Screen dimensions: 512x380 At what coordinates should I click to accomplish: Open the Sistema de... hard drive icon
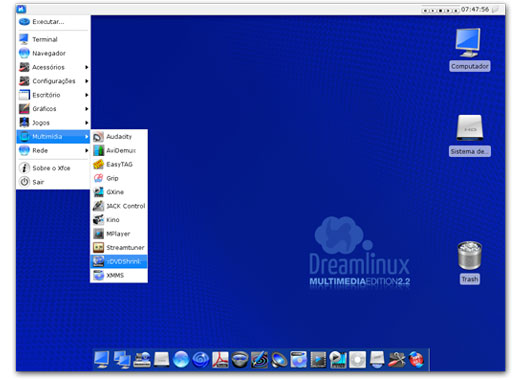(x=470, y=135)
